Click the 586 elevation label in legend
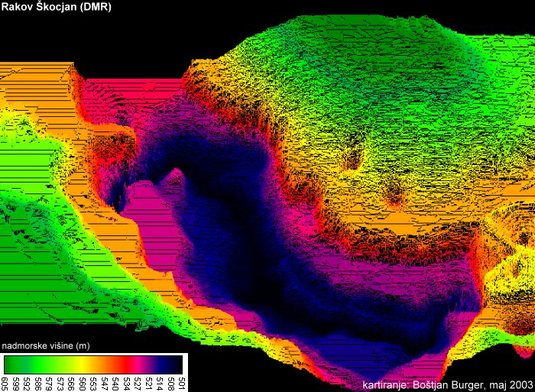The height and width of the screenshot is (392, 535). click(37, 383)
